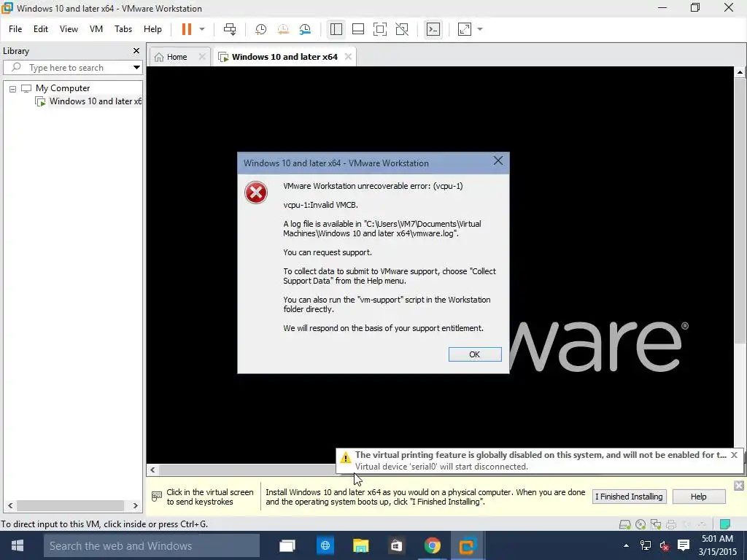Take a snapshot of this virtual machine
The width and height of the screenshot is (747, 560).
point(260,29)
